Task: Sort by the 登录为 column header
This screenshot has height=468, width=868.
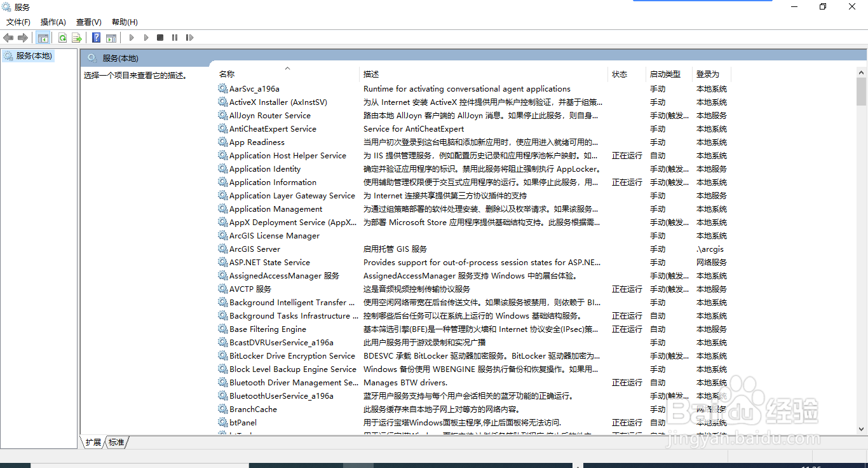Action: [711, 74]
